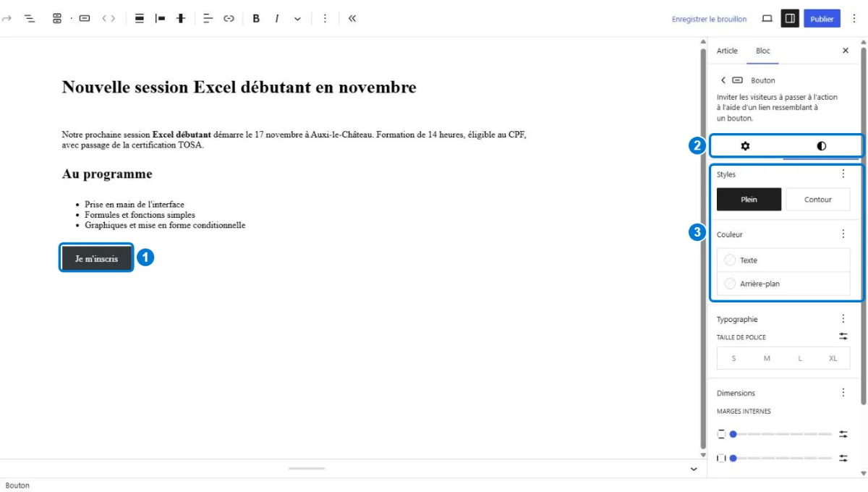Open the preview device icon
Image resolution: width=868 pixels, height=492 pixels.
pyautogui.click(x=767, y=19)
